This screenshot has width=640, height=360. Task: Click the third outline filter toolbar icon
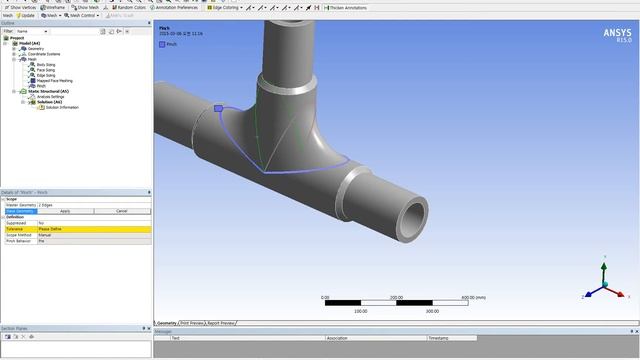(119, 31)
